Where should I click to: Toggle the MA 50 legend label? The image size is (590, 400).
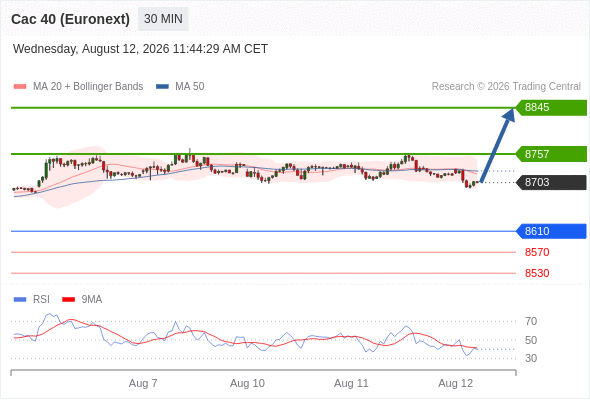pos(190,87)
